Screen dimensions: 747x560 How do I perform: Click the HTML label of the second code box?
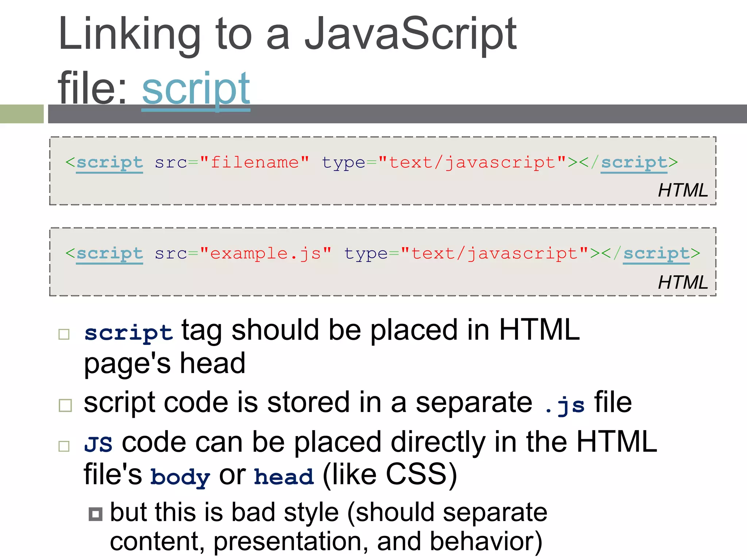point(683,282)
